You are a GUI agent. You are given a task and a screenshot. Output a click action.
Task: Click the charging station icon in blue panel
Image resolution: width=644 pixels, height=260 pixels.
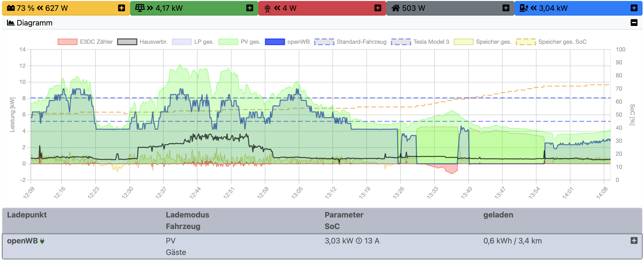(x=523, y=8)
